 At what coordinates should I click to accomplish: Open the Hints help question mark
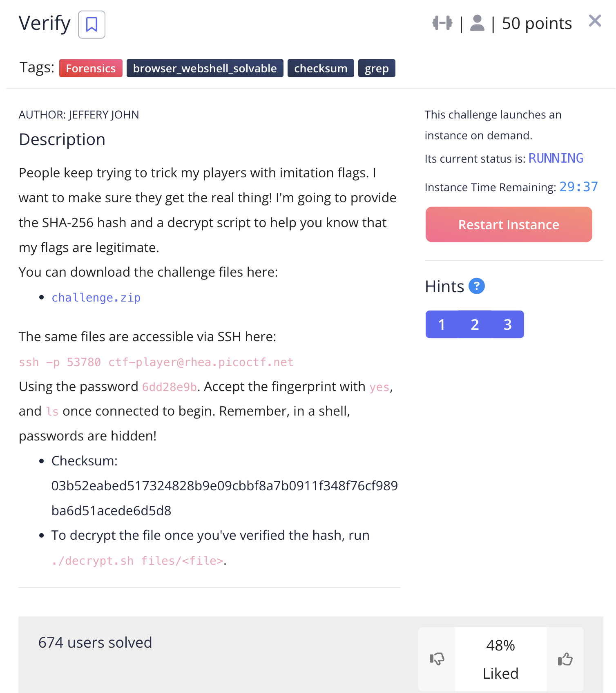(x=476, y=286)
